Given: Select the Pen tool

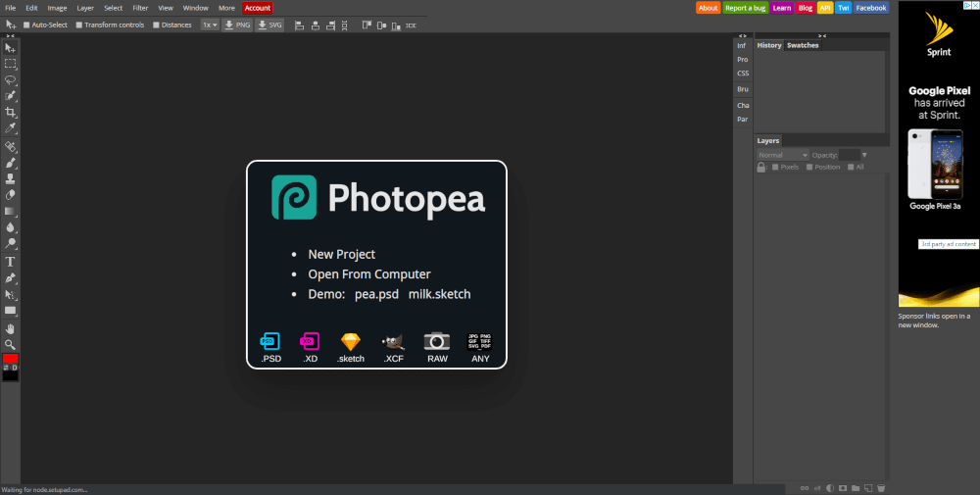Looking at the screenshot, I should (10, 278).
